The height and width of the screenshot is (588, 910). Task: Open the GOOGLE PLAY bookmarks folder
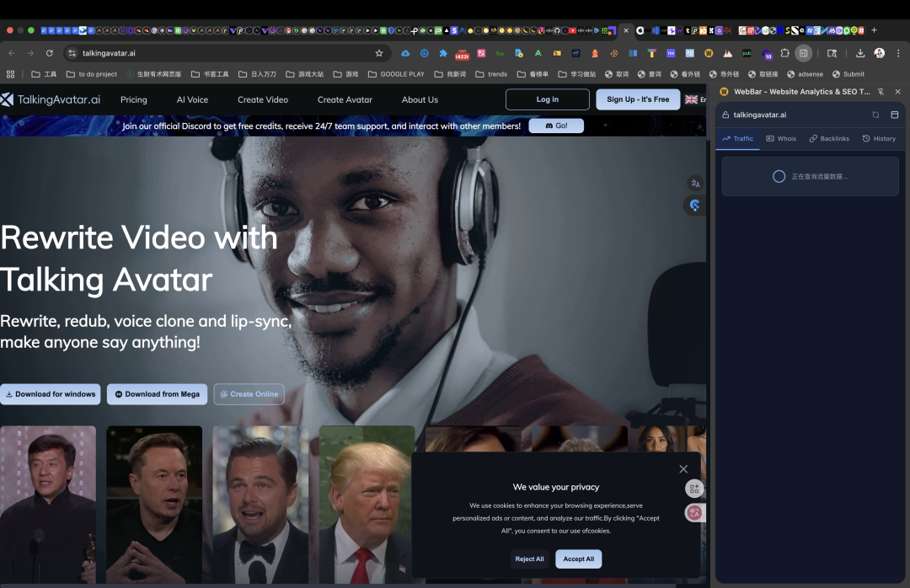396,74
